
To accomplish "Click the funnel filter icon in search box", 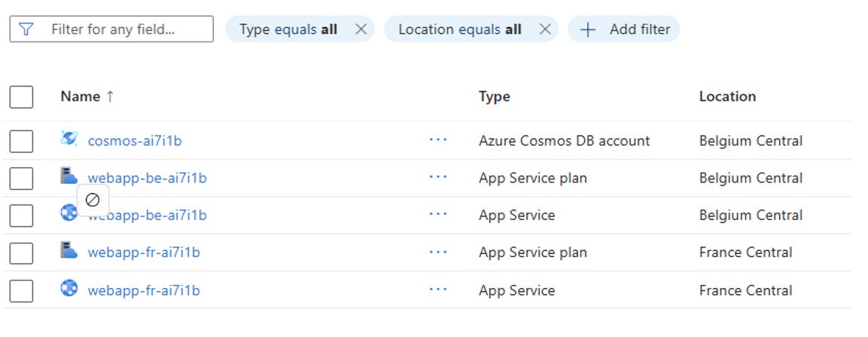I will click(x=26, y=29).
